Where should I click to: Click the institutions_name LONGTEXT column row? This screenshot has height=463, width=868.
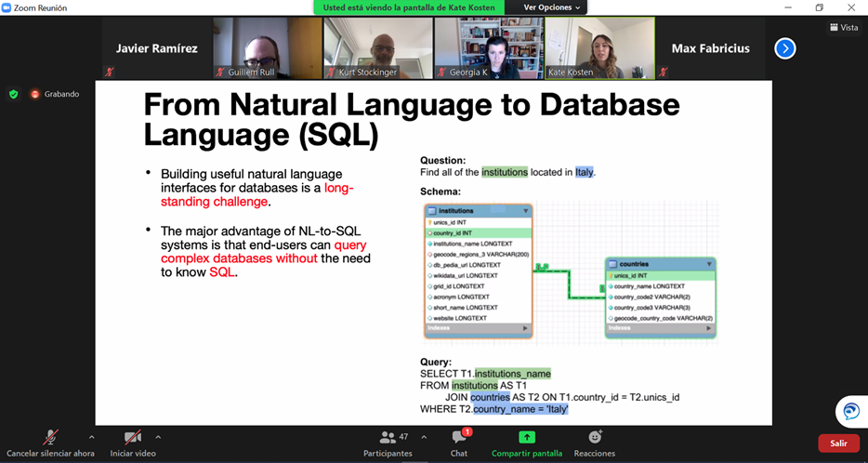tap(479, 244)
